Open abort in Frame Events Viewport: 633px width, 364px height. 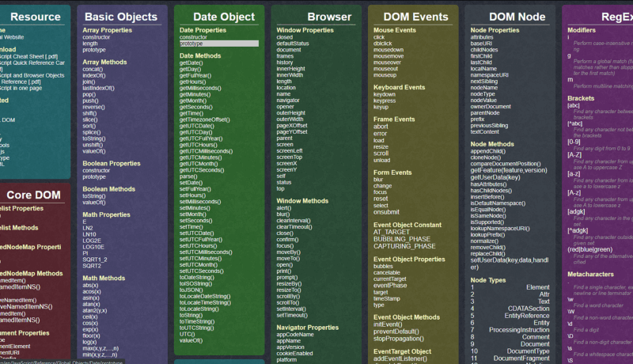coord(381,127)
